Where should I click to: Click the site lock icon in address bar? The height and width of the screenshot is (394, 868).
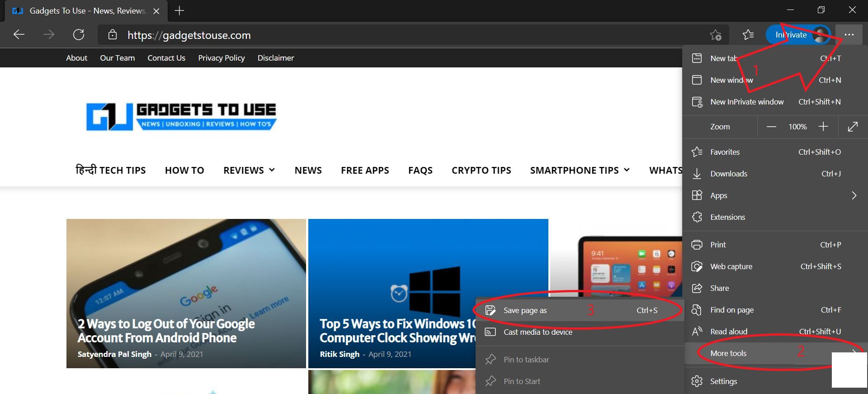click(x=113, y=35)
